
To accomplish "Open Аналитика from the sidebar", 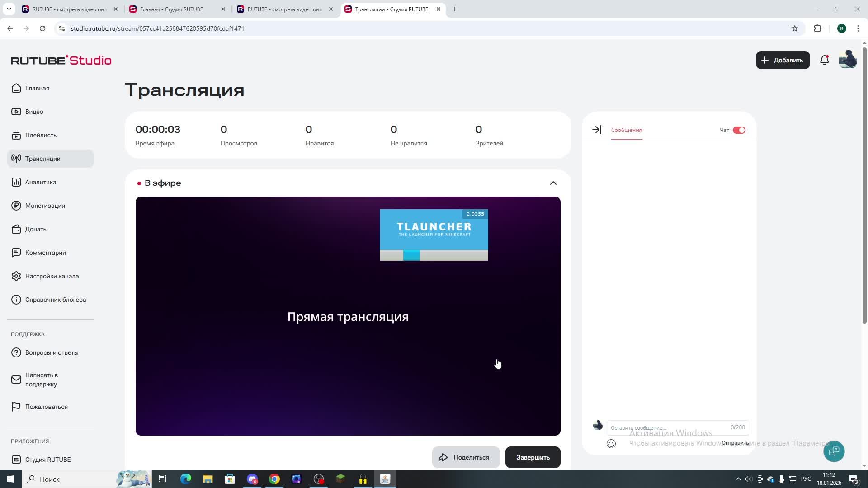I will click(x=41, y=182).
